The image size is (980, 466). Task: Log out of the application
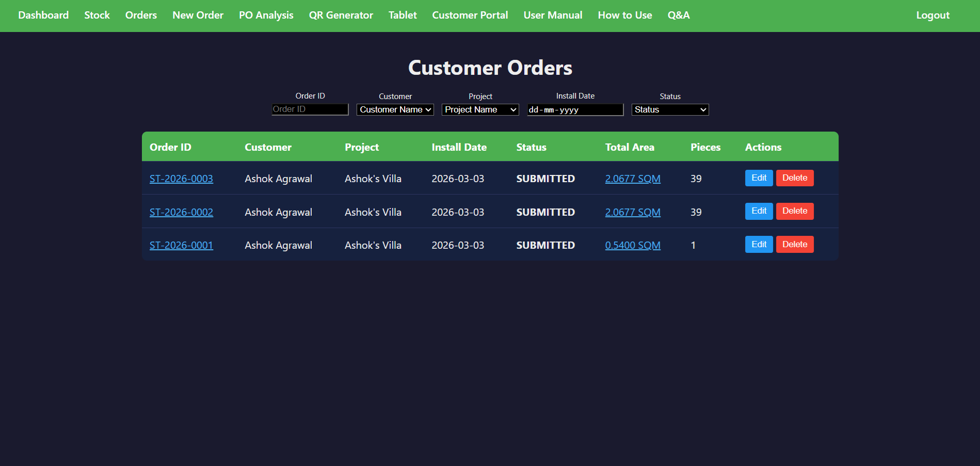932,15
